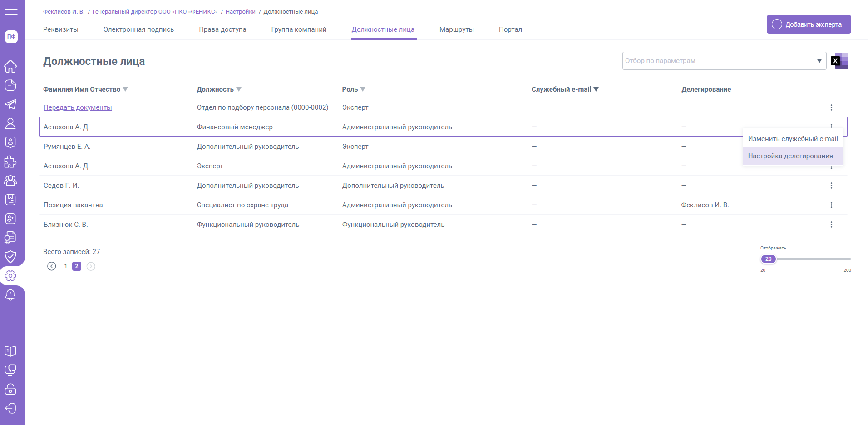Open the paper plane sending icon
Image resolution: width=868 pixels, height=425 pixels.
point(10,104)
